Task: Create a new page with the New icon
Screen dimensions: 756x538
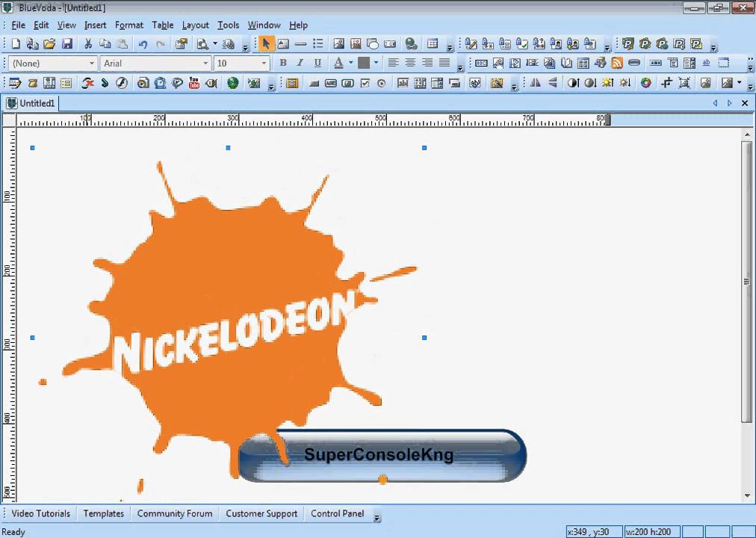Action: tap(16, 44)
